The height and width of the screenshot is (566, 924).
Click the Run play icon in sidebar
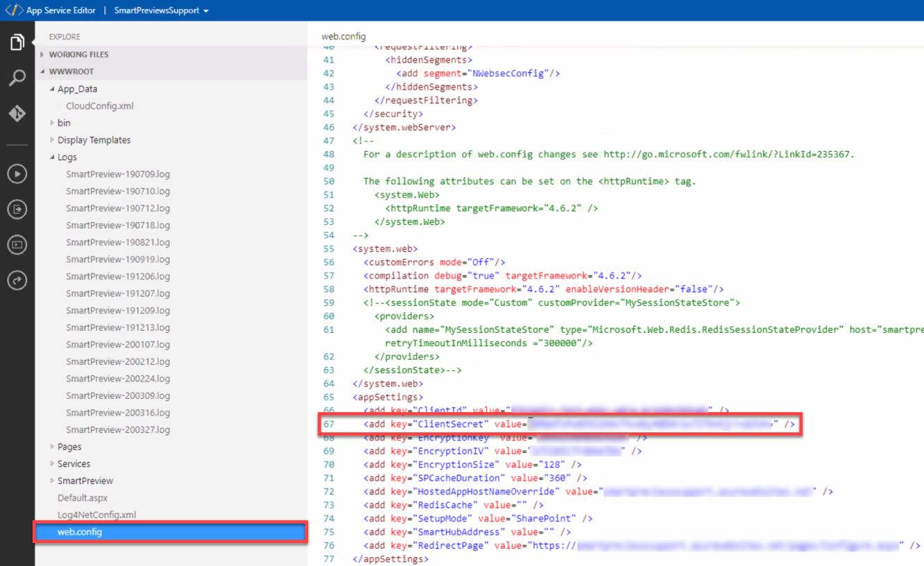[17, 174]
